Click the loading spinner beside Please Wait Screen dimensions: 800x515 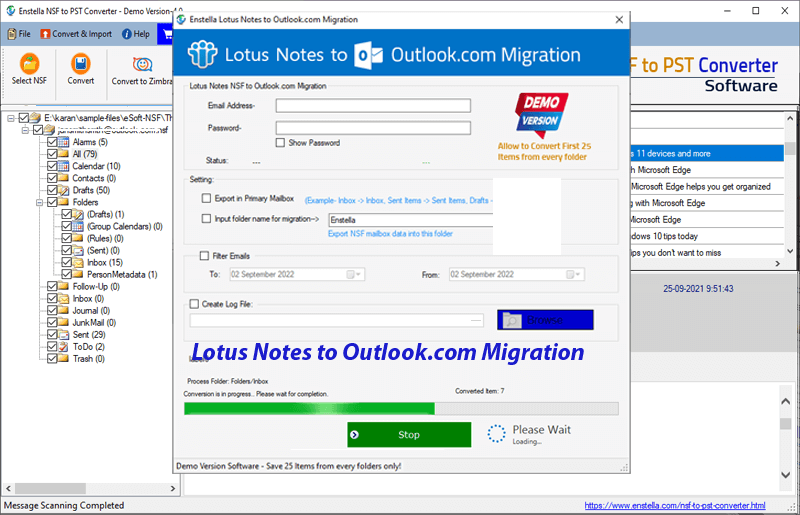[496, 434]
